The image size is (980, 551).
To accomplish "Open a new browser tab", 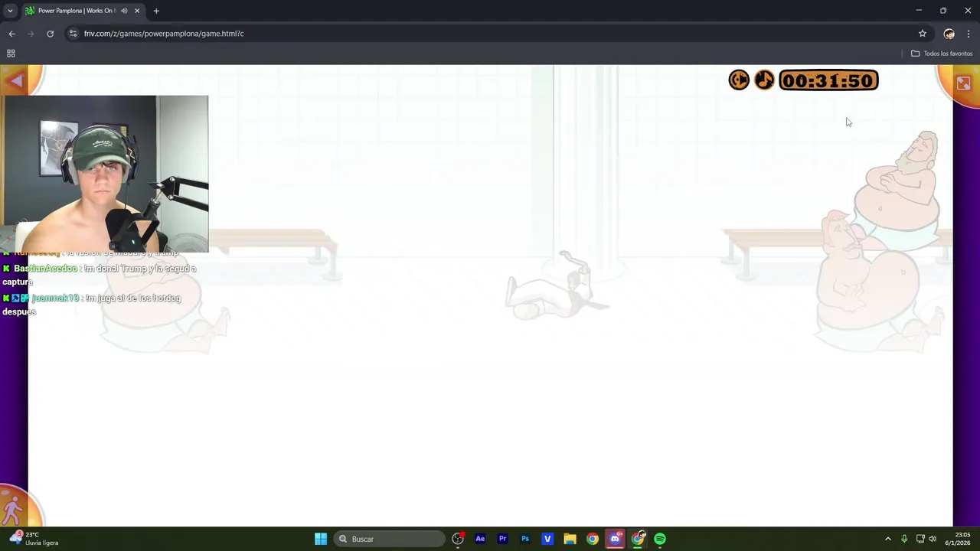I will pyautogui.click(x=156, y=11).
